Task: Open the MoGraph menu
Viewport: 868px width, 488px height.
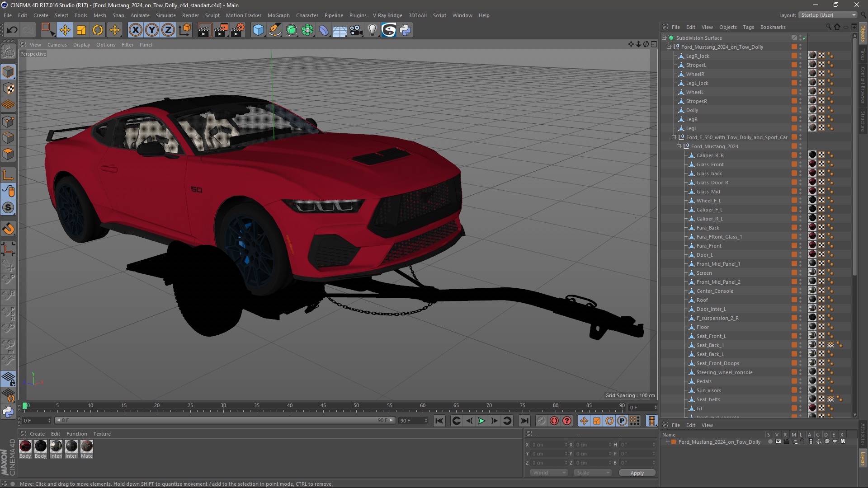Action: coord(278,15)
